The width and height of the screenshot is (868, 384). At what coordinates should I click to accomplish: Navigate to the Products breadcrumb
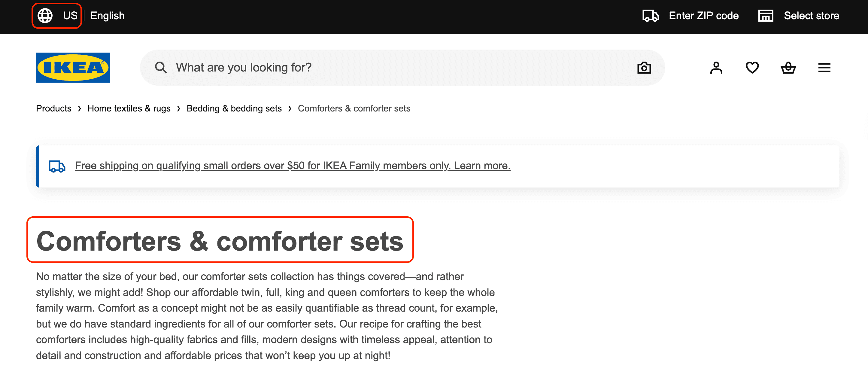tap(53, 108)
